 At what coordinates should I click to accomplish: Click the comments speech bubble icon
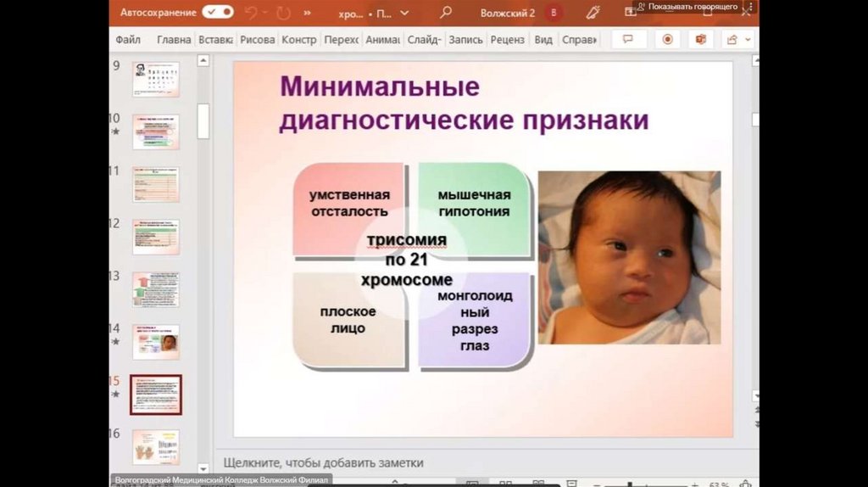click(628, 39)
